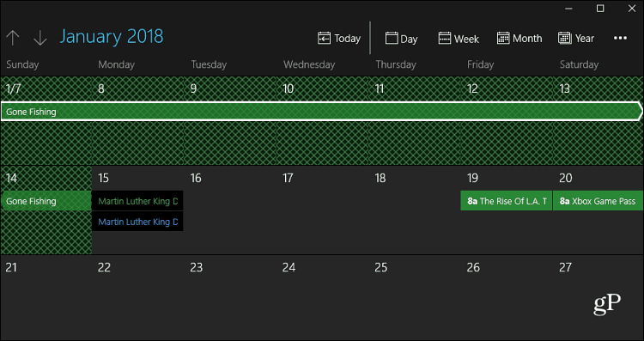Maximize the calendar window
Image resolution: width=644 pixels, height=341 pixels.
(600, 9)
